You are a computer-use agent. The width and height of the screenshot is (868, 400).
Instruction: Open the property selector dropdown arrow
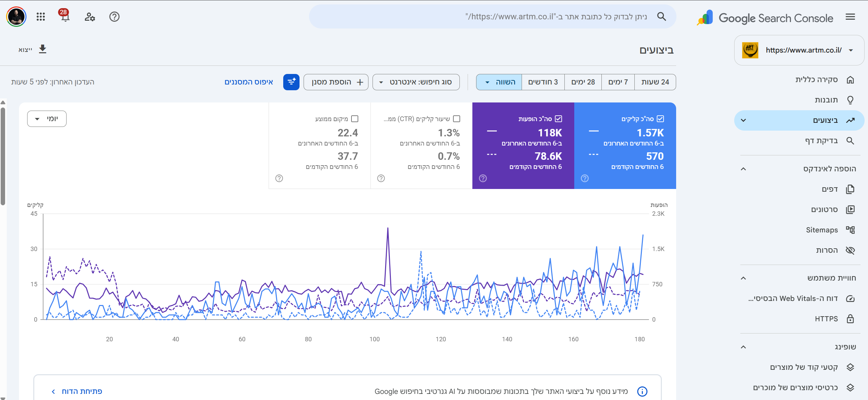851,51
